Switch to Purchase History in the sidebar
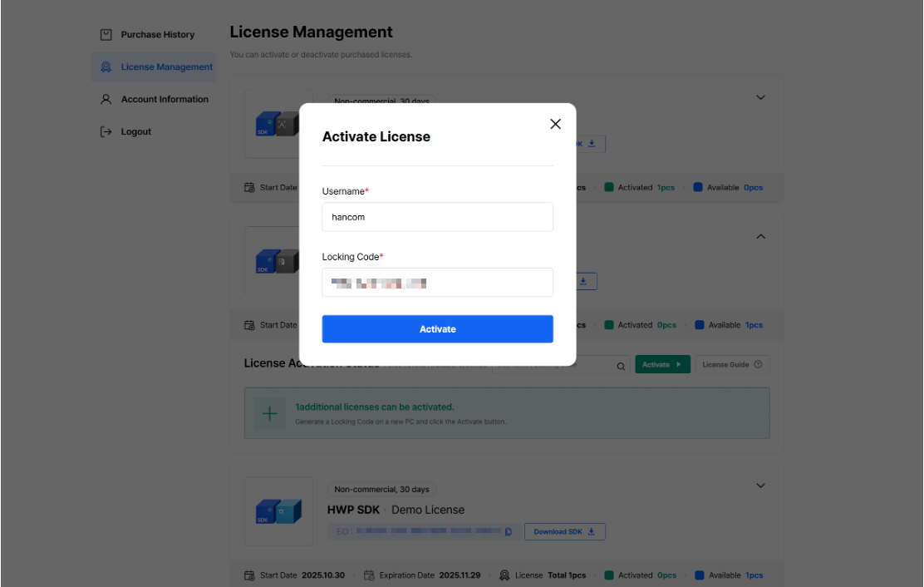 pos(157,34)
